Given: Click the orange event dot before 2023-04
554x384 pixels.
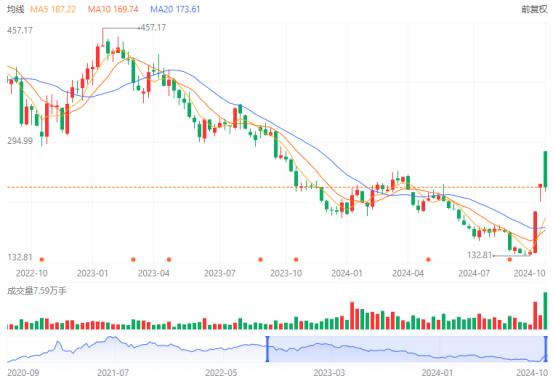Looking at the screenshot, I should (x=133, y=260).
